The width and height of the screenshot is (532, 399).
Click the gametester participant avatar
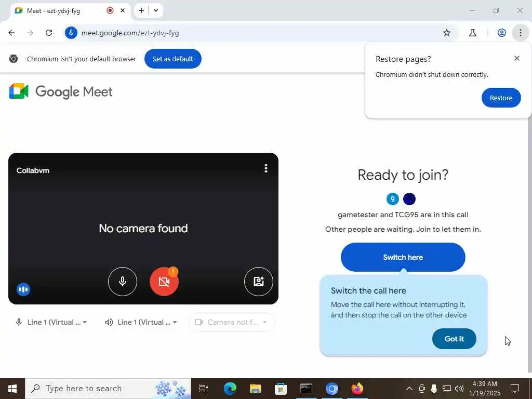pyautogui.click(x=393, y=199)
